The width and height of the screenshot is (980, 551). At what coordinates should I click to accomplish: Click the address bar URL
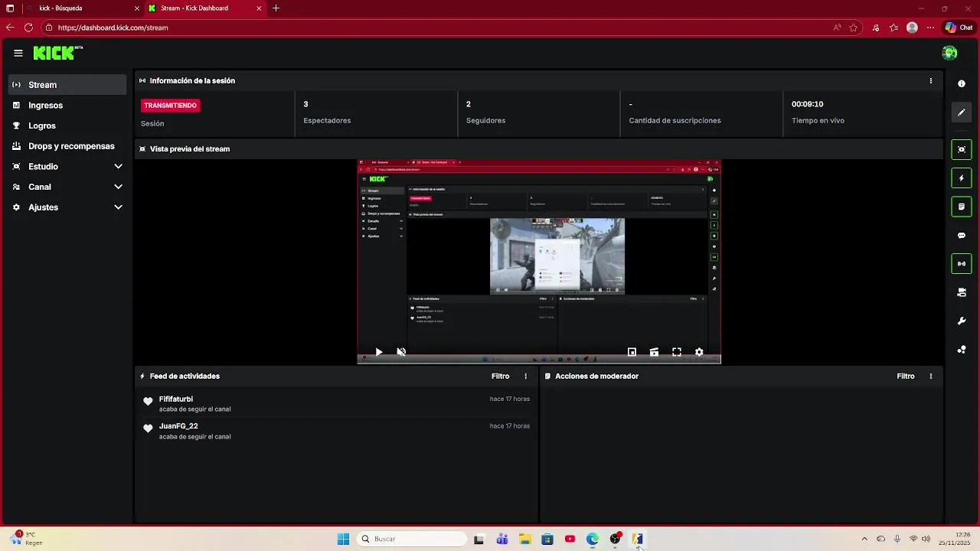pos(113,28)
